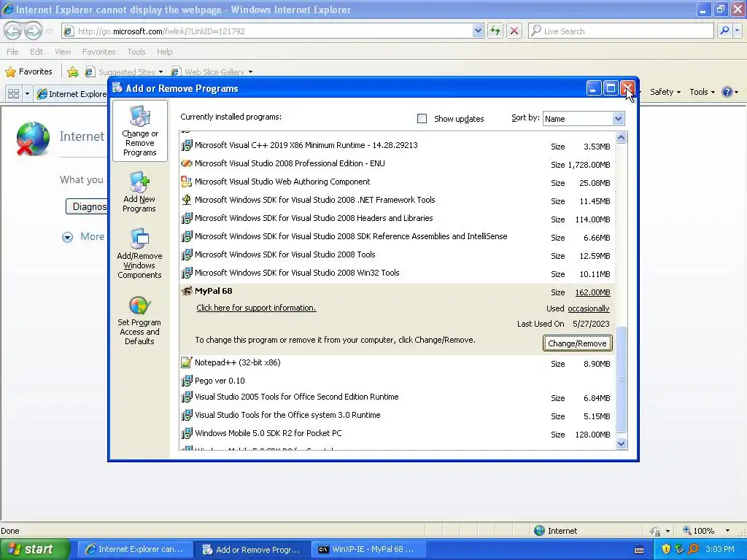The width and height of the screenshot is (747, 560).
Task: Click the 3:03 PM taskbar clock
Action: (720, 549)
